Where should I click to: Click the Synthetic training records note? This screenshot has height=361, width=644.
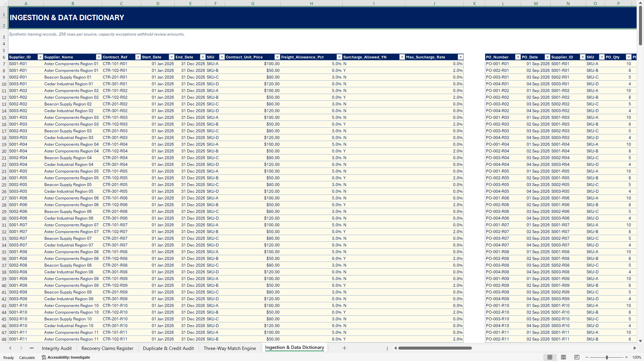(97, 34)
